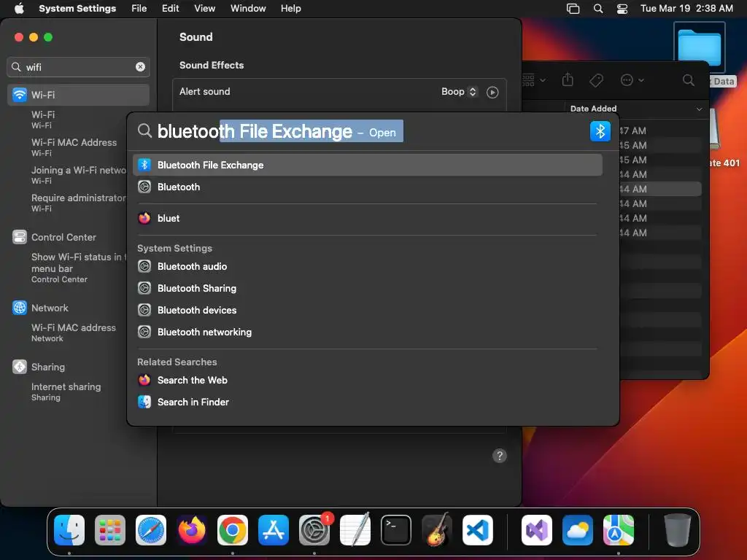This screenshot has height=560, width=747.
Task: Select 'Require administrator' Wi-Fi result
Action: pos(79,203)
